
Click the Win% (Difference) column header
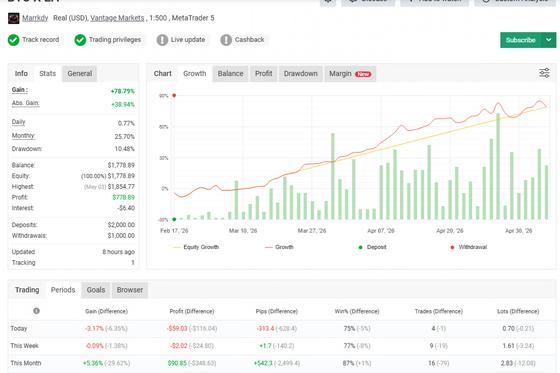point(357,311)
